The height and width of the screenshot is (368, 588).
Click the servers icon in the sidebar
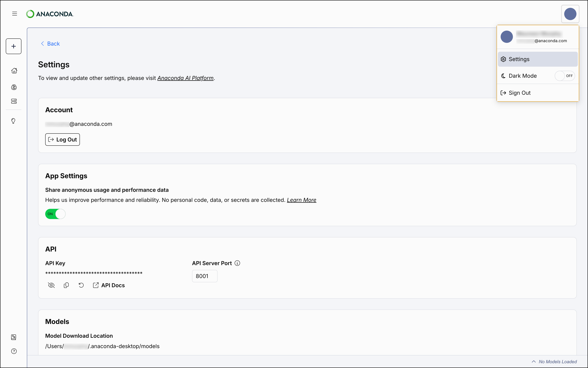(14, 101)
